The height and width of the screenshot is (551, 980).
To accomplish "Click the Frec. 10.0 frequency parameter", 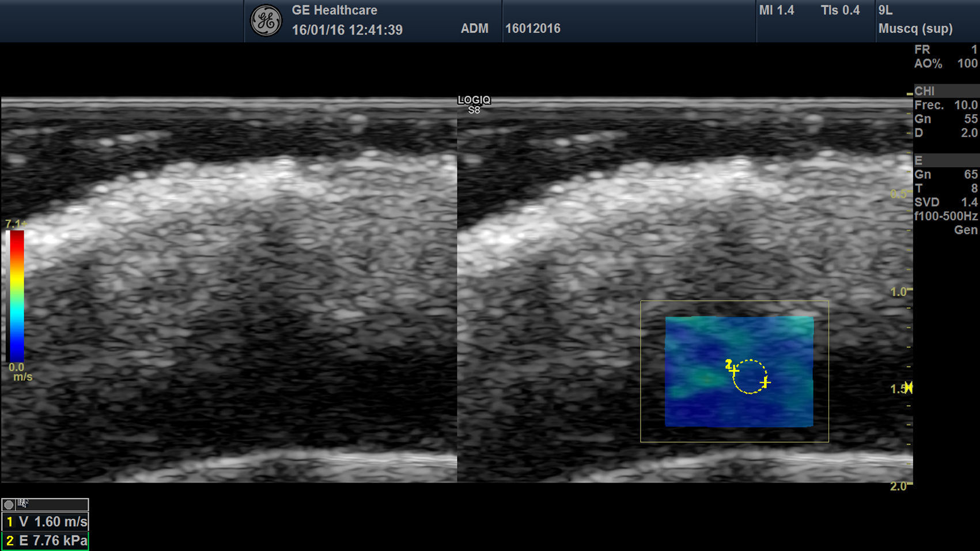I will tap(945, 105).
